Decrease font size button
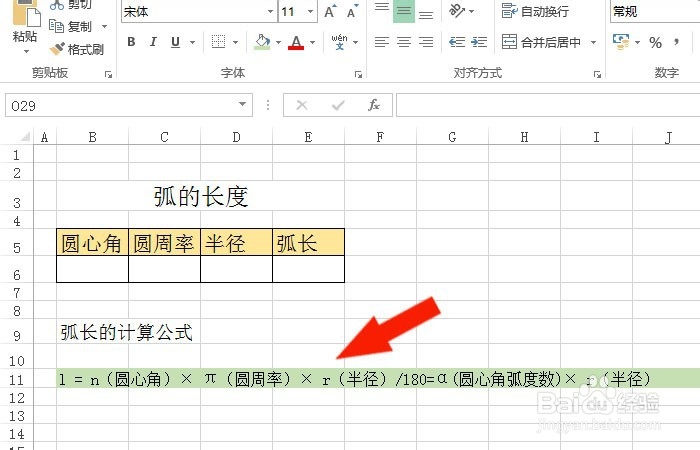 [x=353, y=11]
